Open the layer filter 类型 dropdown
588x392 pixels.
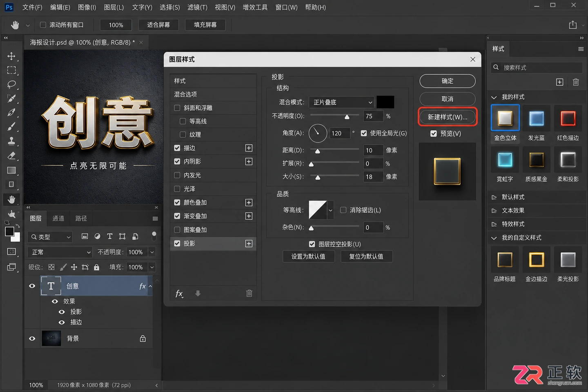point(50,236)
